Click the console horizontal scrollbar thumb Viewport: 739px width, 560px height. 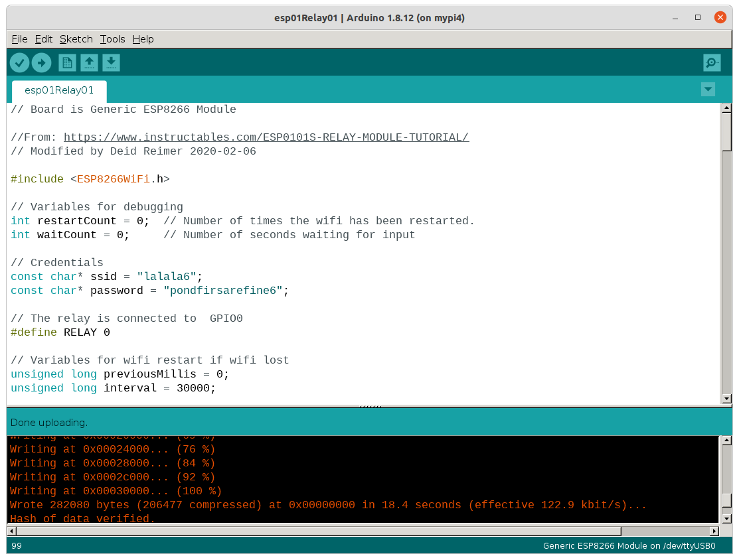click(x=319, y=531)
